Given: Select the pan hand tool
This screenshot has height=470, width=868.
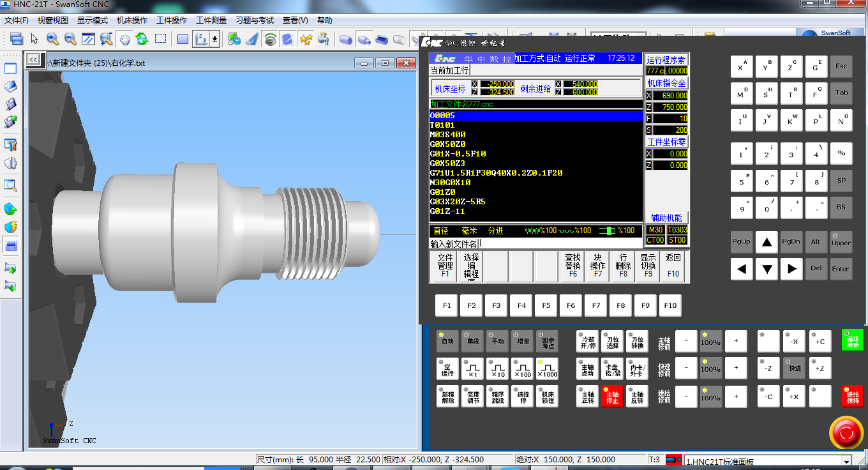Looking at the screenshot, I should coord(124,39).
